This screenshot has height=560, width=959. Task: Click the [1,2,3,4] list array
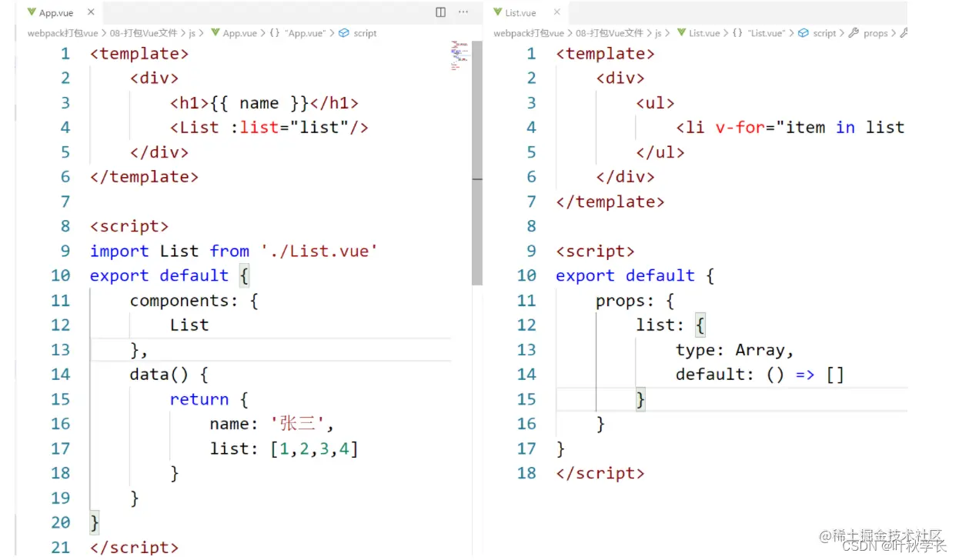pos(314,448)
